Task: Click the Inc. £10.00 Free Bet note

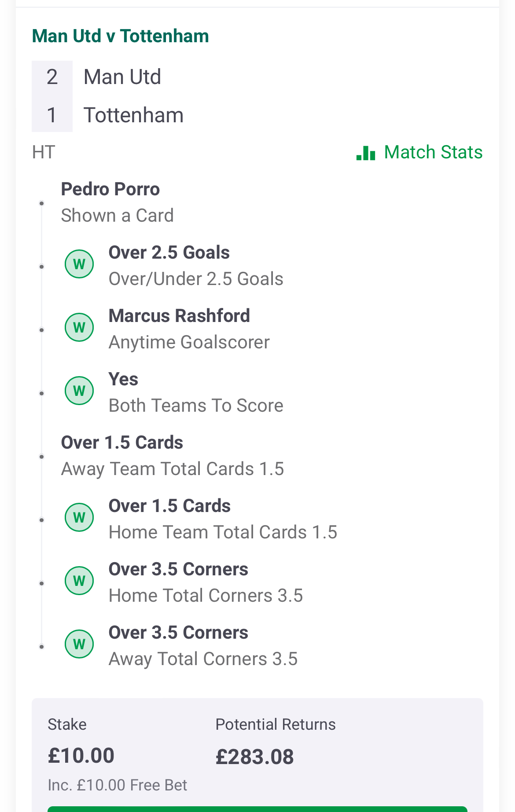Action: pyautogui.click(x=118, y=785)
